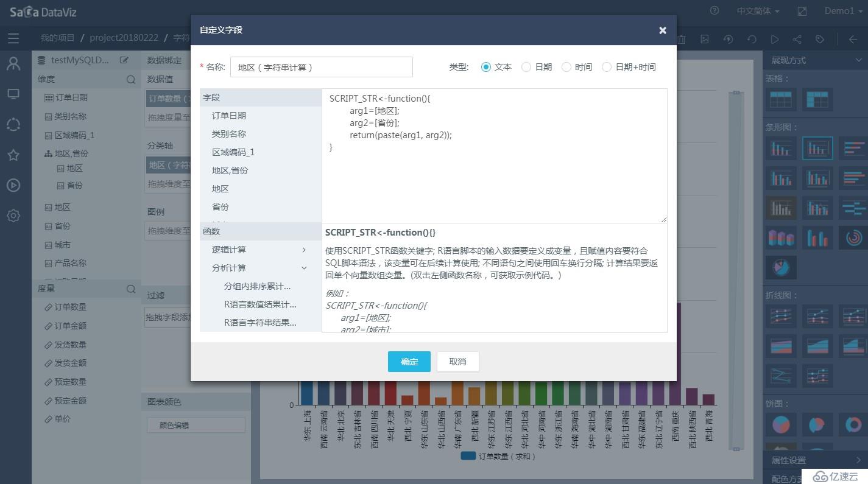The width and height of the screenshot is (868, 484).
Task: Select the 日期 type radio button
Action: [526, 67]
